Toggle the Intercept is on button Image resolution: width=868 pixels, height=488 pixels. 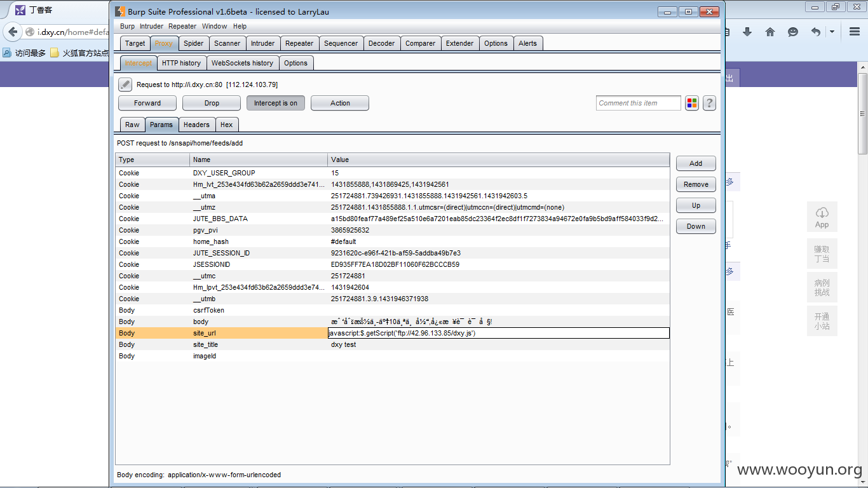[276, 103]
